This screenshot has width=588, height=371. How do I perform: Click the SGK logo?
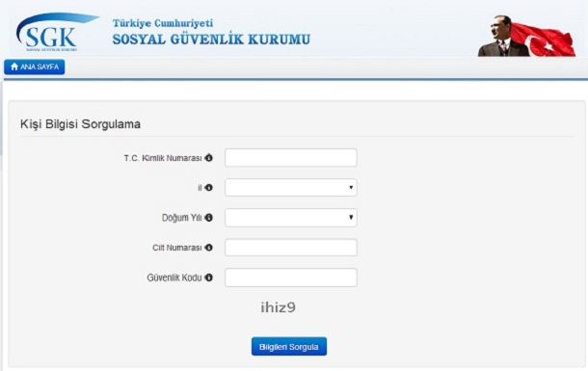click(x=56, y=32)
